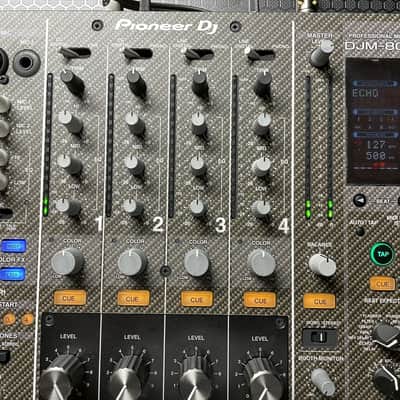Click the master CUE button below BALANCE
Screen dimensions: 400x400
click(319, 301)
